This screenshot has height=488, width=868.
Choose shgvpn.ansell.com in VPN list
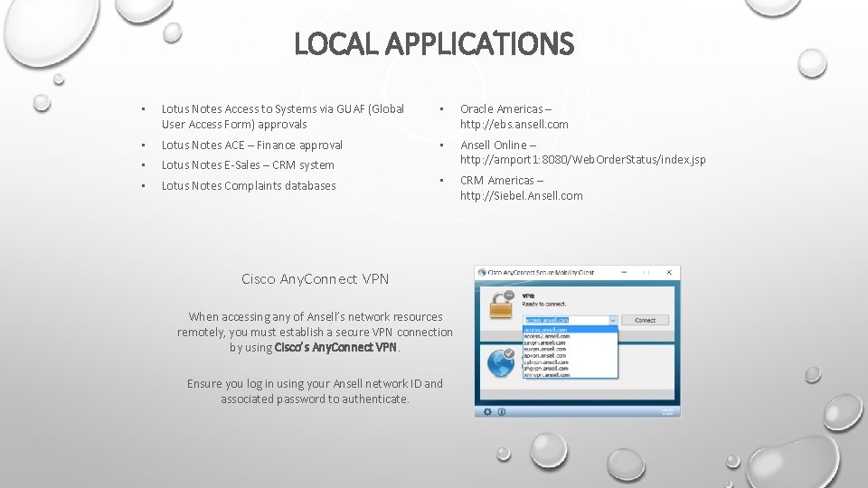(570, 369)
